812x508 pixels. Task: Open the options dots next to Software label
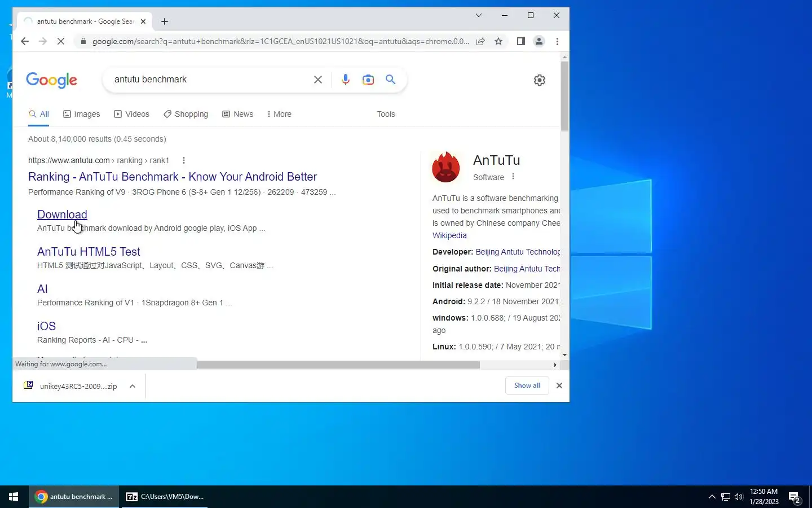tap(513, 177)
